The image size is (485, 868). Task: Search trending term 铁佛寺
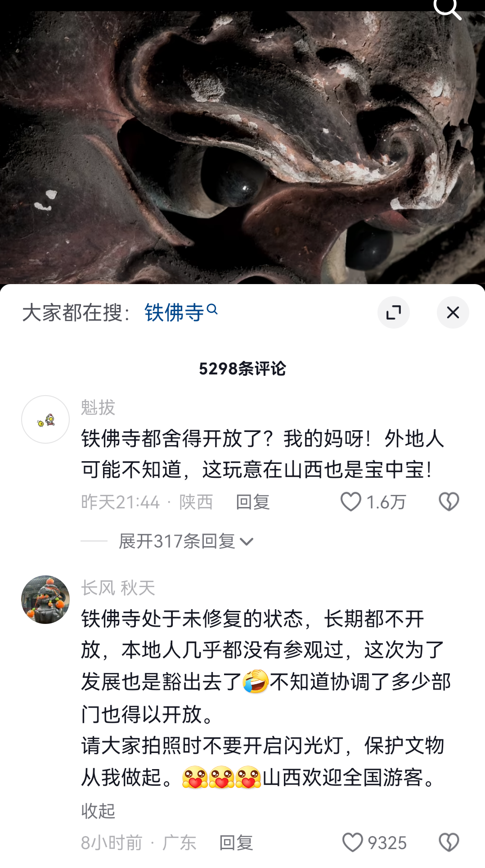(x=175, y=312)
